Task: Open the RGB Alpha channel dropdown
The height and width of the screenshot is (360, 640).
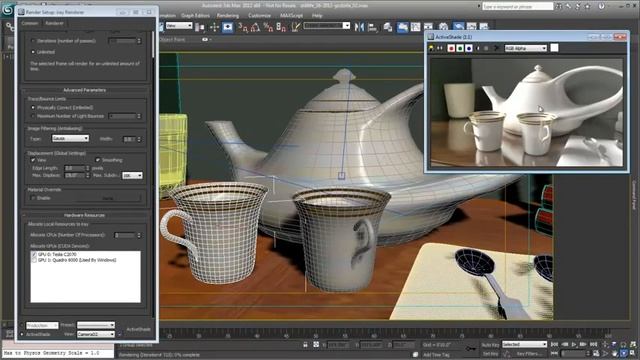Action: coord(526,48)
